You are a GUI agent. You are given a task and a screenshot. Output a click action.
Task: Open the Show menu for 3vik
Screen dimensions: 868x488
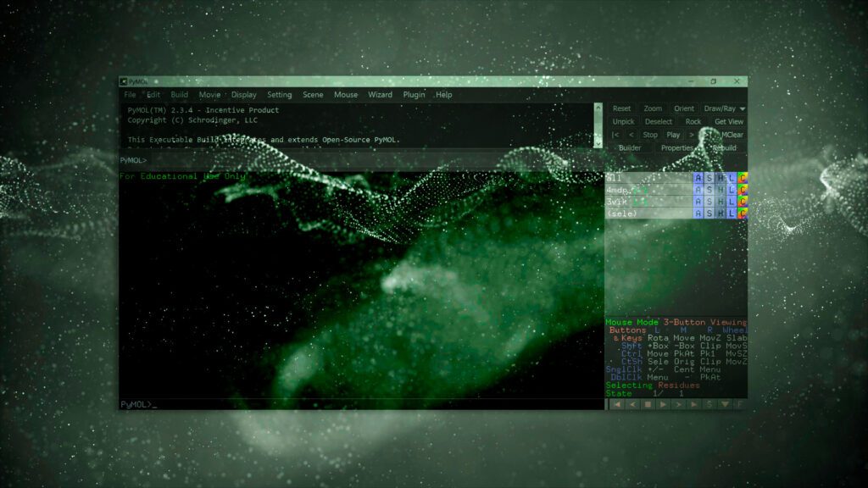(709, 202)
